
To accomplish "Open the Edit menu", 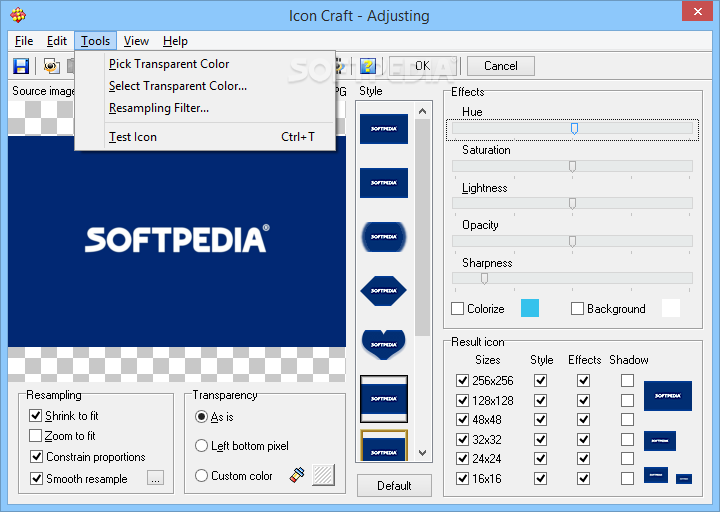I will pyautogui.click(x=57, y=41).
